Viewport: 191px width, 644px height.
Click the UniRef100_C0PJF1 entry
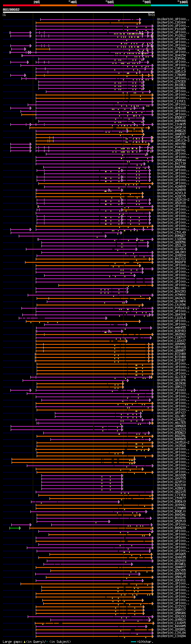click(171, 68)
